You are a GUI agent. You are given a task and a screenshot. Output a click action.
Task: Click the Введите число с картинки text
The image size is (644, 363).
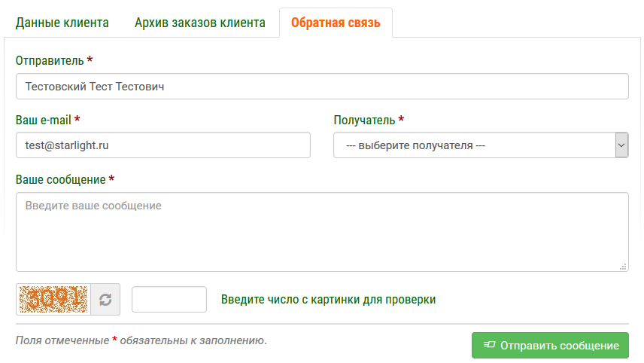pos(328,300)
